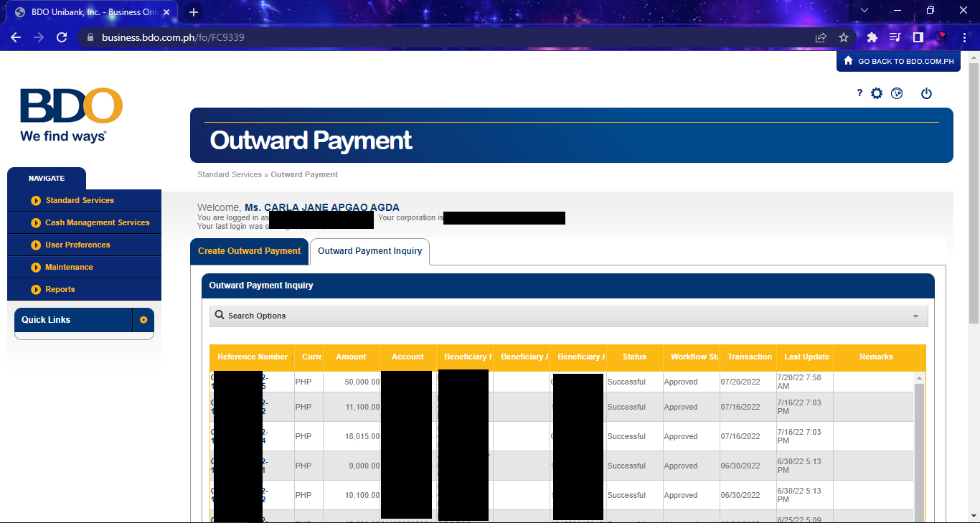Click the Workflow Status column header

point(691,357)
